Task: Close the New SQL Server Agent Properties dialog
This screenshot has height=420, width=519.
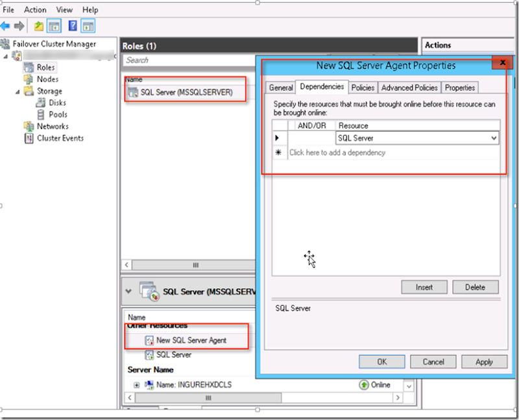Action: (x=502, y=62)
